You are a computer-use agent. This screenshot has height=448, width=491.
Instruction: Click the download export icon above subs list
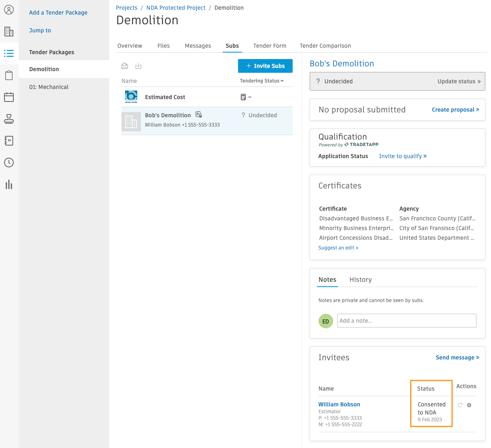click(x=138, y=66)
